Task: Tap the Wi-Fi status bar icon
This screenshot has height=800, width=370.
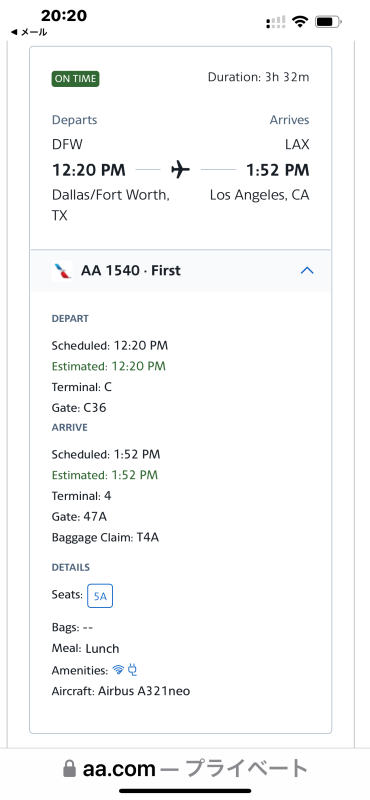Action: click(x=300, y=21)
